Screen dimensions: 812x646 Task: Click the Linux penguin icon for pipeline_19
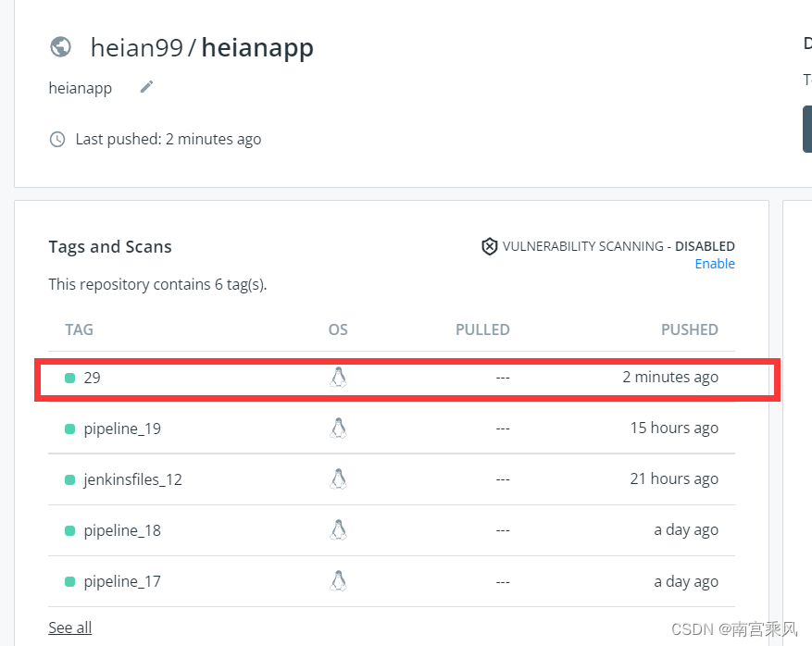pyautogui.click(x=338, y=429)
